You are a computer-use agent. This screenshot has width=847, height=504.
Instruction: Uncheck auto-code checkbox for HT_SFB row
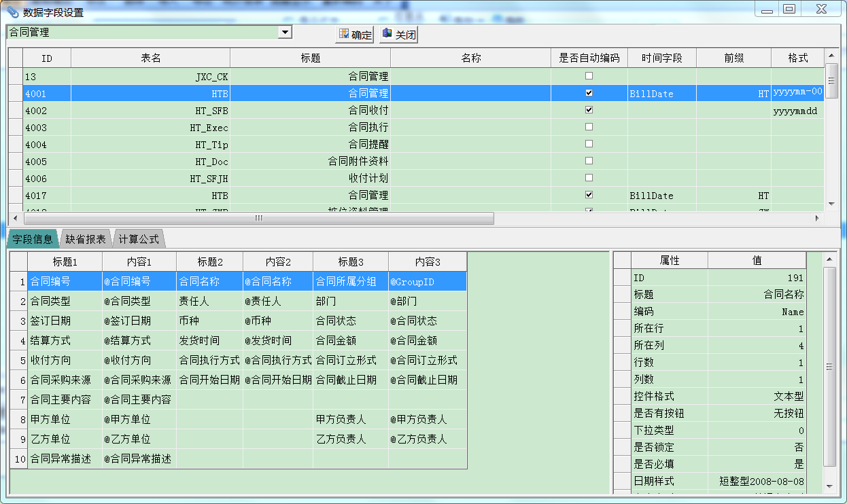(x=589, y=110)
